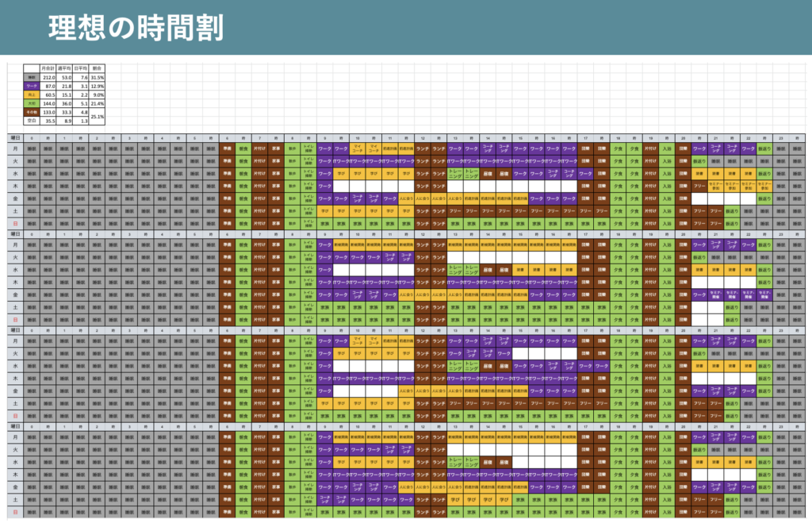Click the gray 睡眠 legend cell in summary table
Viewport: 812px width, 527px height.
[x=32, y=77]
